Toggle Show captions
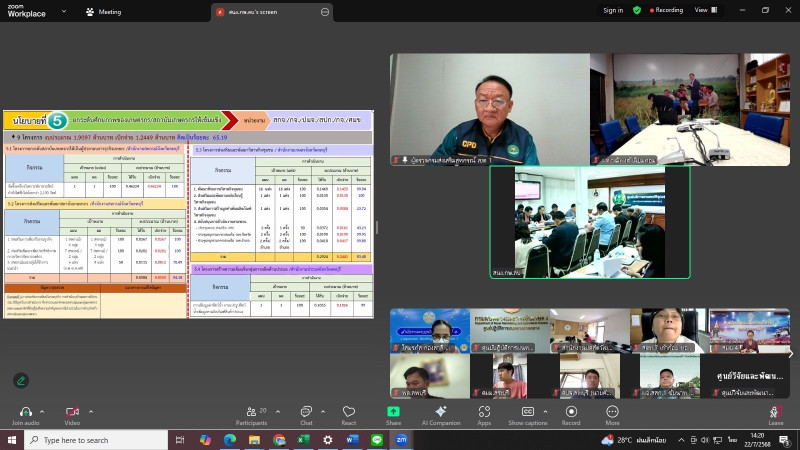This screenshot has height=450, width=800. [x=527, y=411]
